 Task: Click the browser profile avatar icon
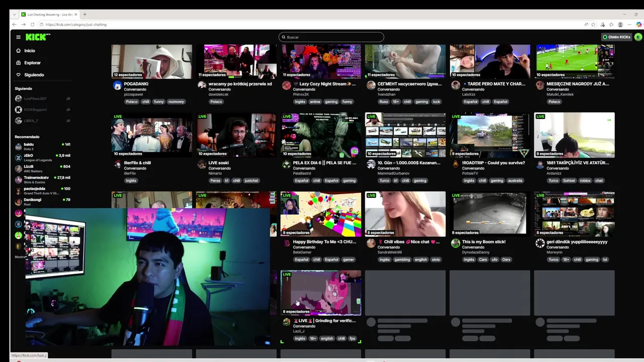pyautogui.click(x=620, y=25)
